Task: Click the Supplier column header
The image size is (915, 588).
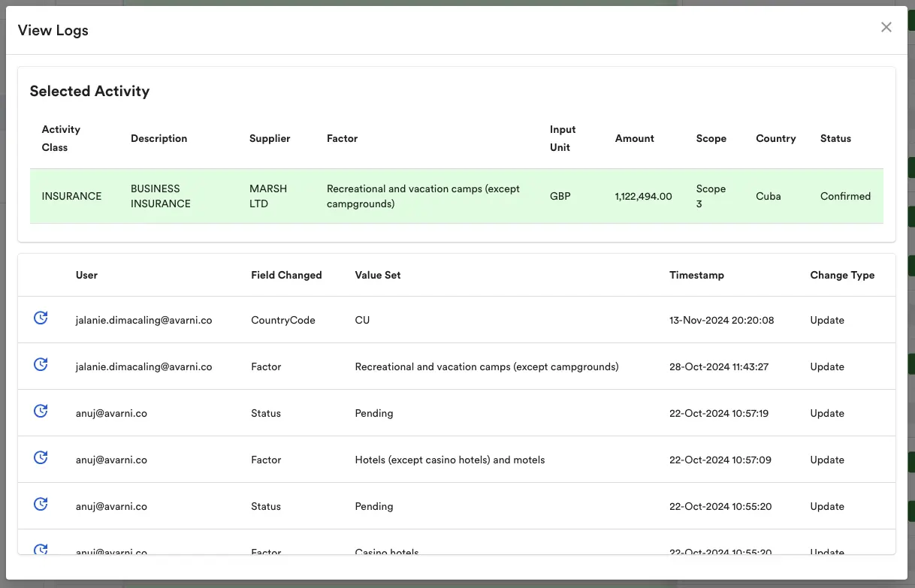Action: (270, 138)
